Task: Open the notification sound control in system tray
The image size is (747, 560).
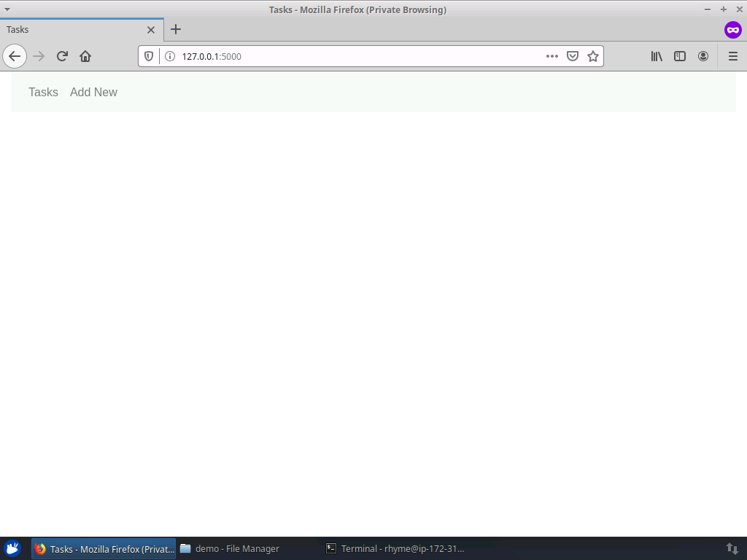Action: [732, 548]
